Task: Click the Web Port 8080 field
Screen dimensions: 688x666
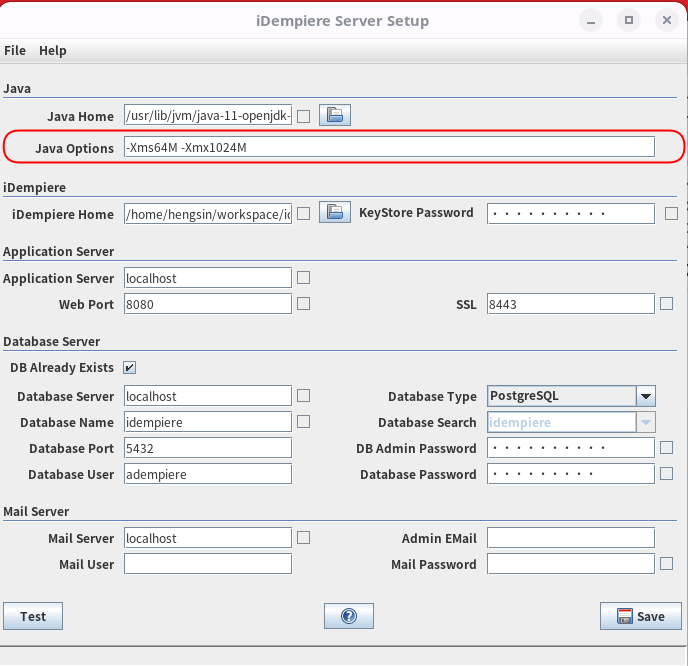Action: pyautogui.click(x=208, y=304)
